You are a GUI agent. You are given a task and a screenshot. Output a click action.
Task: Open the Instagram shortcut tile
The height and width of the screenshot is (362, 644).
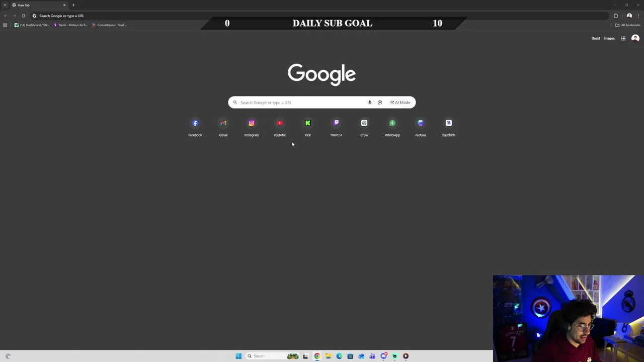coord(252,127)
